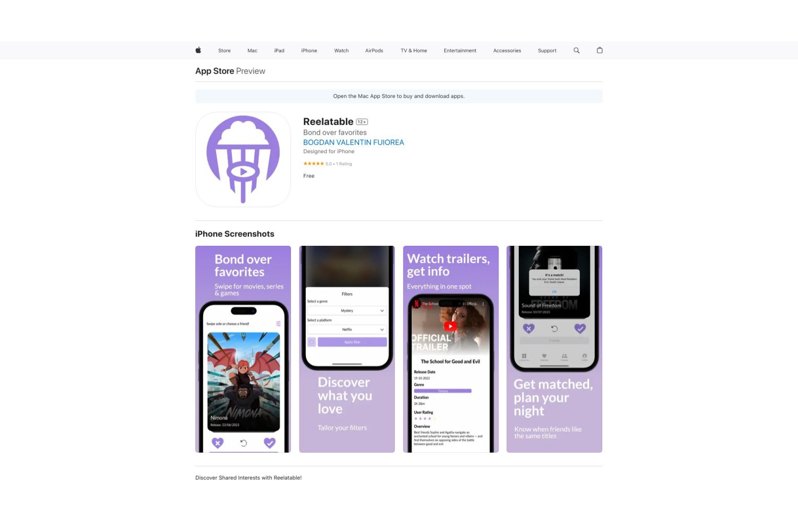Open the Watch menu item
The width and height of the screenshot is (798, 532).
[342, 51]
